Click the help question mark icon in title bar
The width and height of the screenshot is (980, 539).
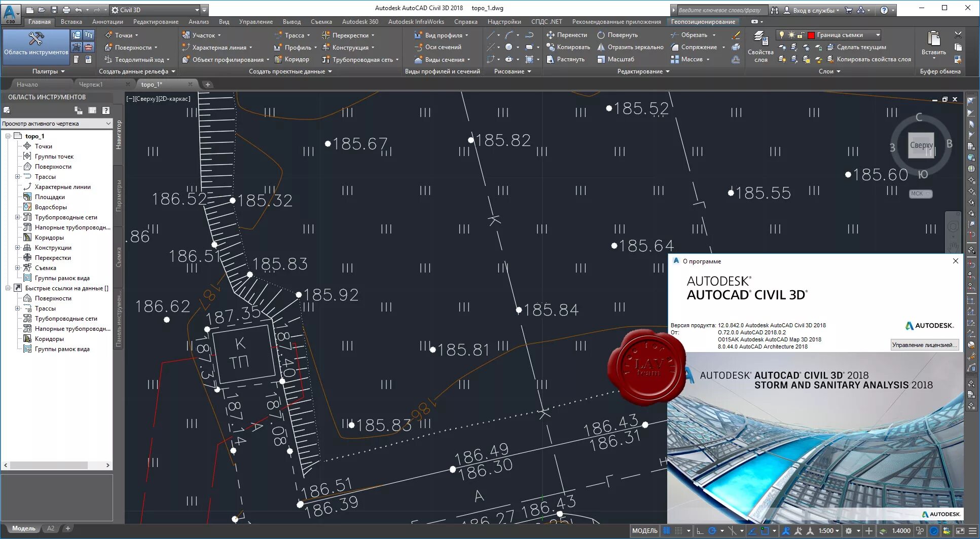(x=884, y=10)
